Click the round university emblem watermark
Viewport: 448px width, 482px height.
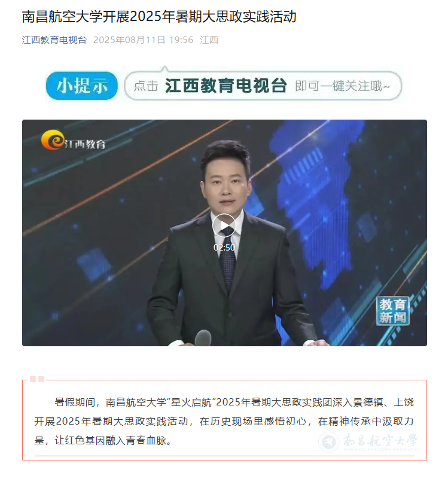(329, 442)
